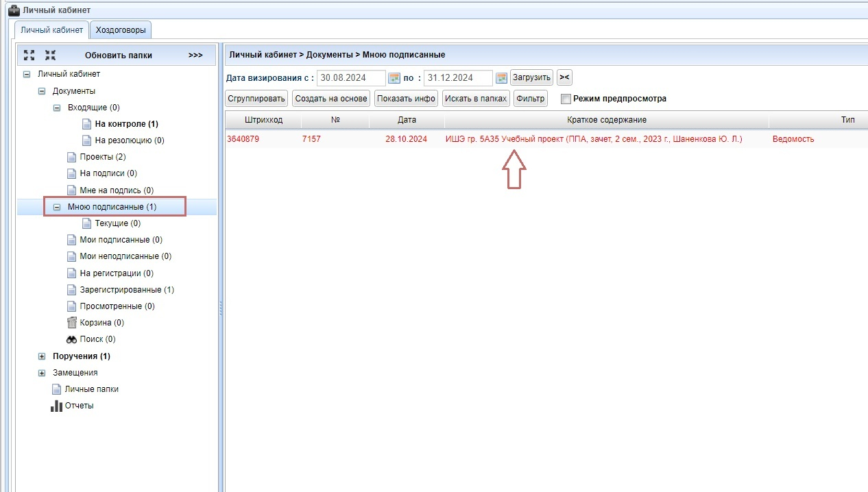This screenshot has width=868, height=492.
Task: Sort by Краткое содержание column header
Action: click(x=607, y=120)
